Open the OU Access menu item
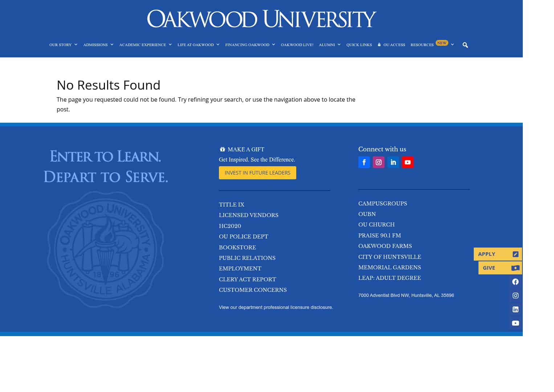554x392 pixels. pyautogui.click(x=391, y=45)
